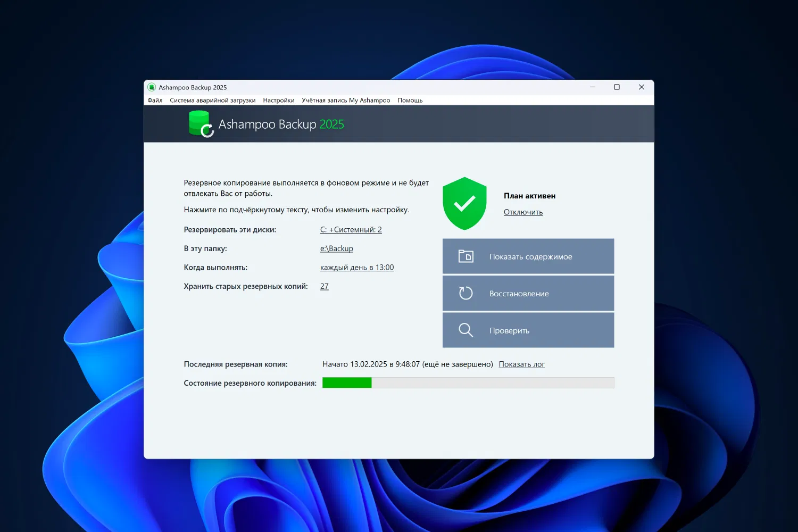
Task: Close the Ashampoo Backup window
Action: pyautogui.click(x=642, y=87)
